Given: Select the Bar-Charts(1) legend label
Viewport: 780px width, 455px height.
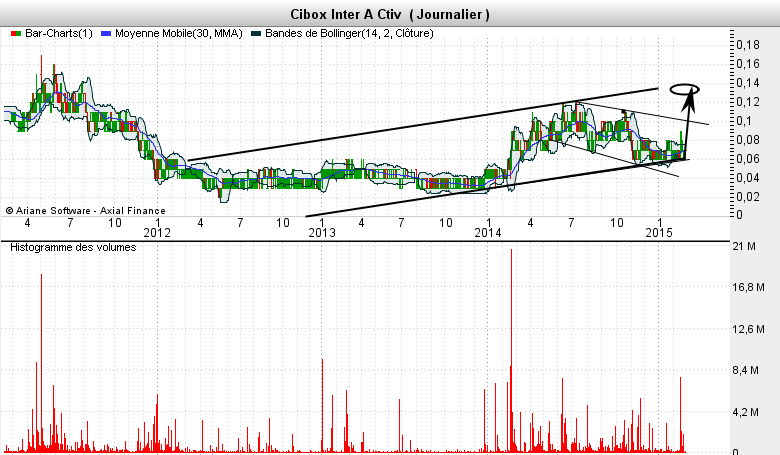Looking at the screenshot, I should [59, 33].
